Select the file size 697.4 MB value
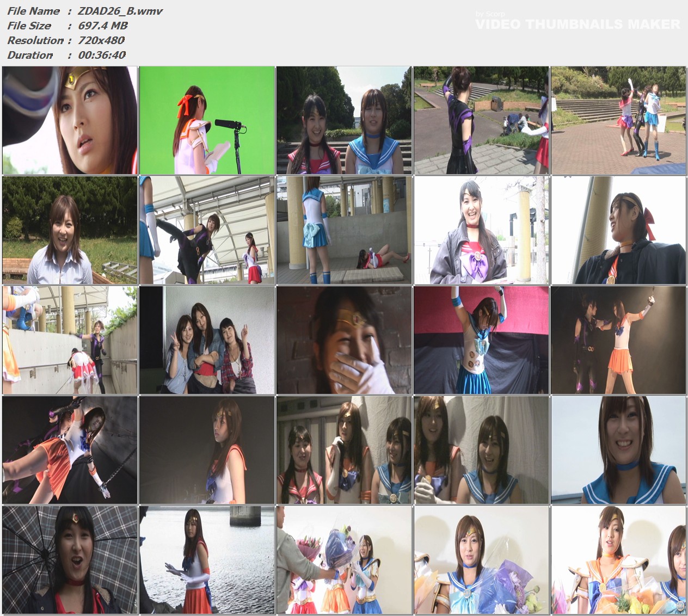 (103, 26)
